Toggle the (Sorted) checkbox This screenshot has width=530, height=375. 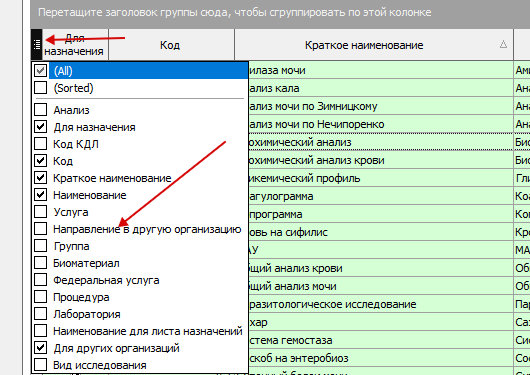pyautogui.click(x=41, y=88)
